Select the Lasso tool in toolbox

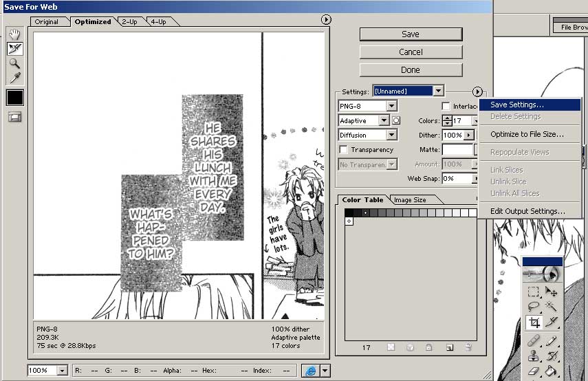click(533, 306)
